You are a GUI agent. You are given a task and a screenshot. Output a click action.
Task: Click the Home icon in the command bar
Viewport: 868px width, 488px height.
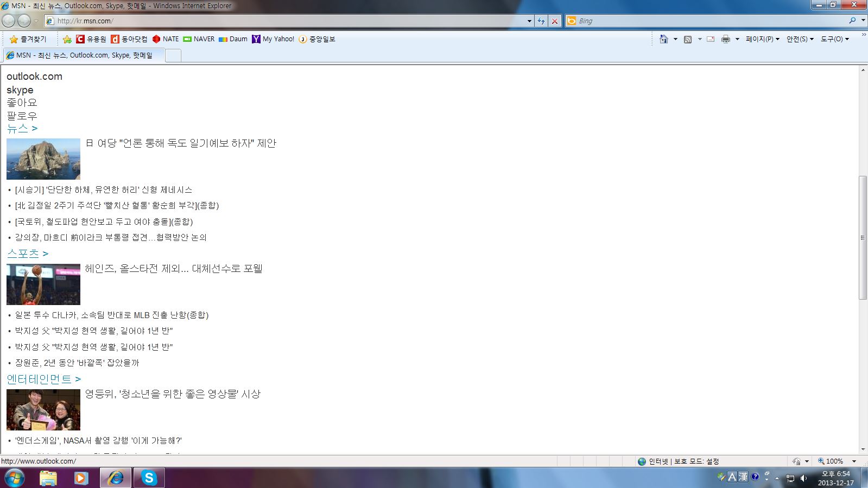coord(663,39)
